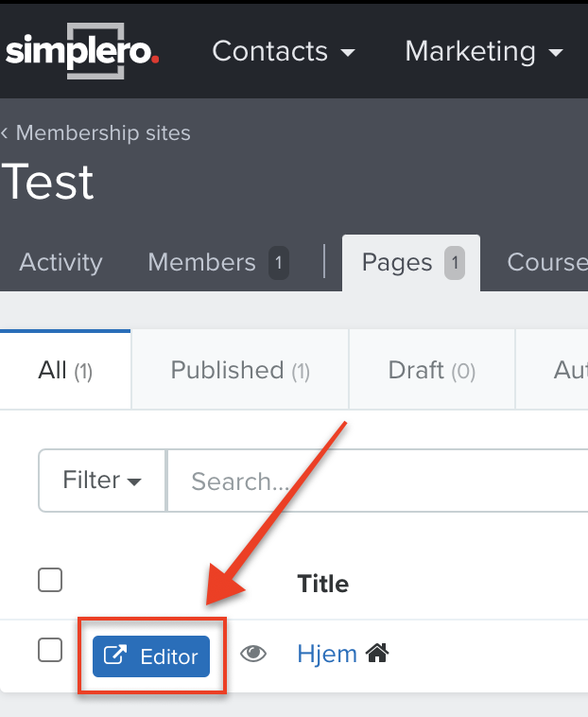Open the Editor for Hjem page
Image resolution: width=588 pixels, height=717 pixels.
tap(151, 656)
